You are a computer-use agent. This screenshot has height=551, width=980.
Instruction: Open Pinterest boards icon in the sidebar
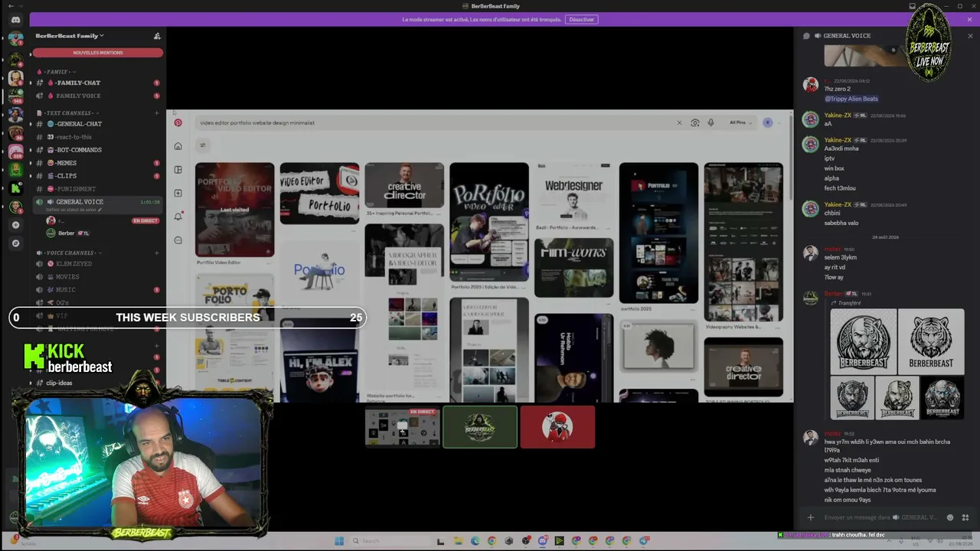coord(178,170)
